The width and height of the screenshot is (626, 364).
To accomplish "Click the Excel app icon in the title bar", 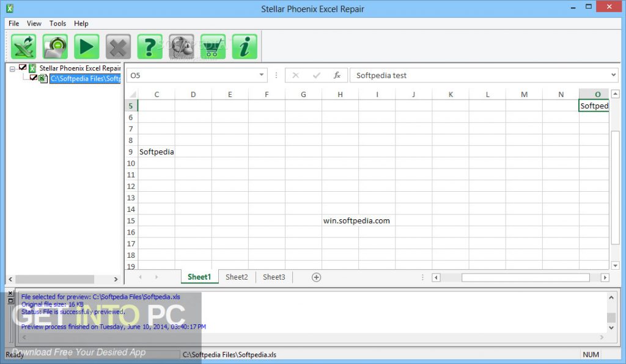I will tap(10, 8).
